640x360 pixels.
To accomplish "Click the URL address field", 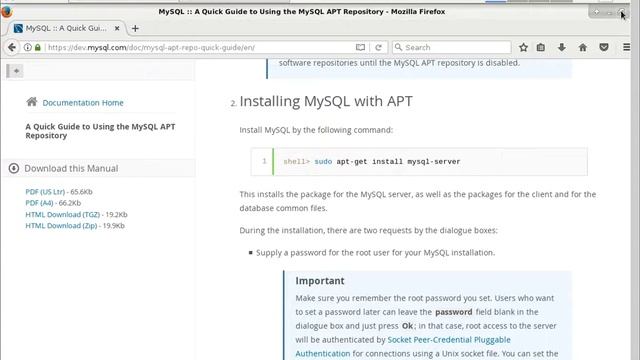I will click(x=200, y=47).
